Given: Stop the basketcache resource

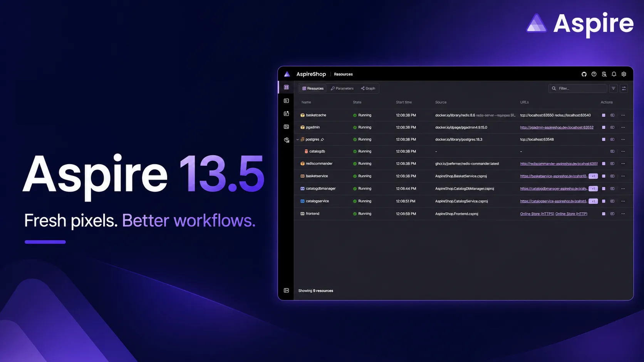Looking at the screenshot, I should (x=604, y=115).
